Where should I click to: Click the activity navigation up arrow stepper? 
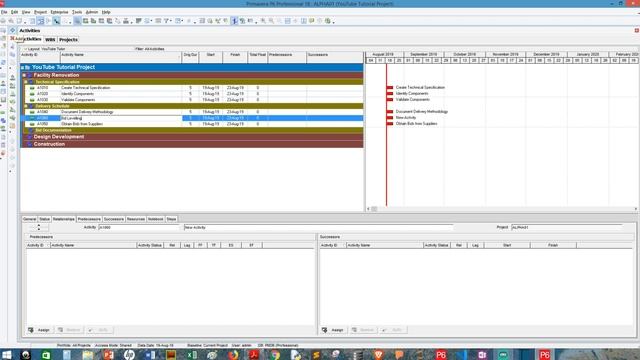click(39, 225)
